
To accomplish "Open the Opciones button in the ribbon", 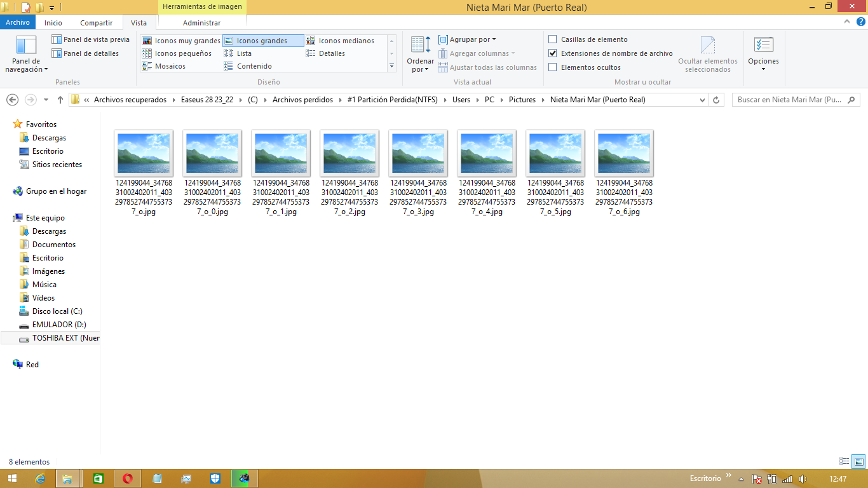I will [x=763, y=55].
